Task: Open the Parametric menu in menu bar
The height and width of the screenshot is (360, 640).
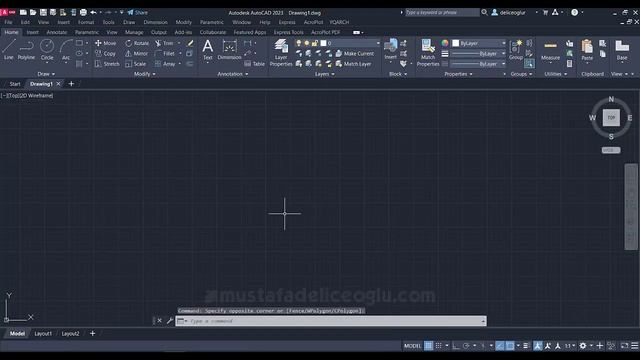Action: pyautogui.click(x=211, y=22)
